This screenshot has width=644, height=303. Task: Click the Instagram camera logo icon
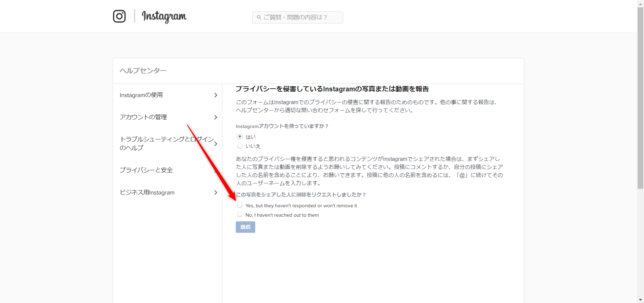[119, 16]
